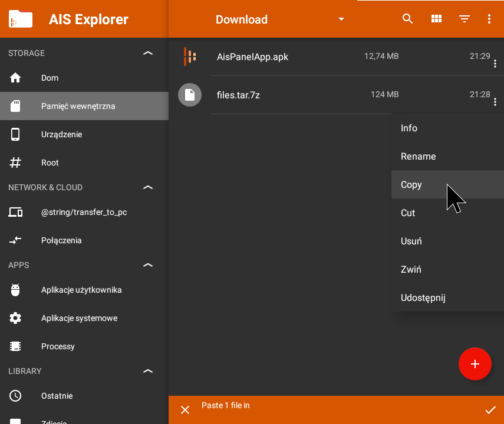This screenshot has width=504, height=424.
Task: Confirm pasting the file with the checkmark
Action: click(491, 409)
